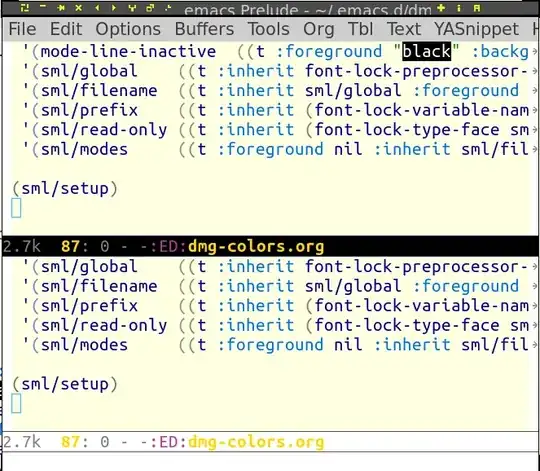
Task: Open the Edit menu
Action: click(66, 29)
